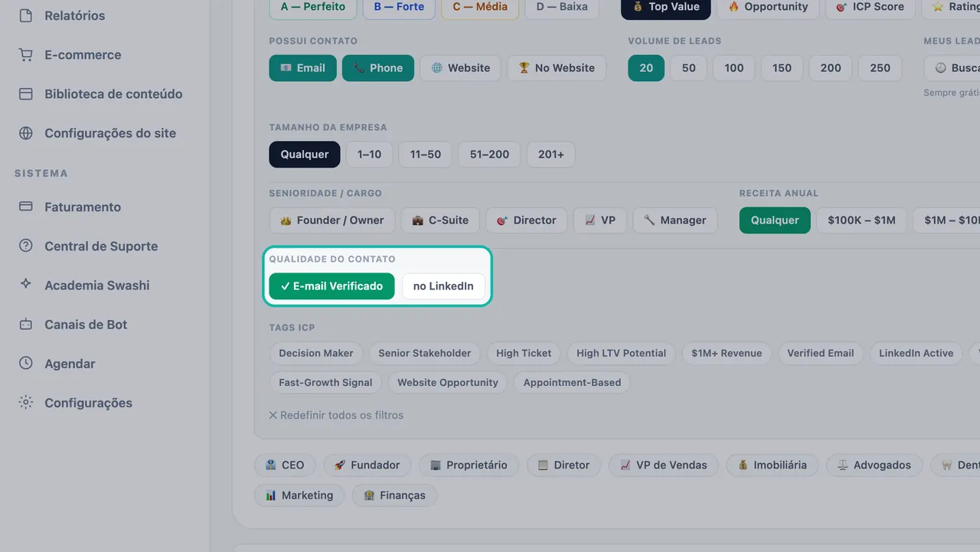Apply the High Ticket ICP tag
The image size is (980, 552).
point(524,353)
